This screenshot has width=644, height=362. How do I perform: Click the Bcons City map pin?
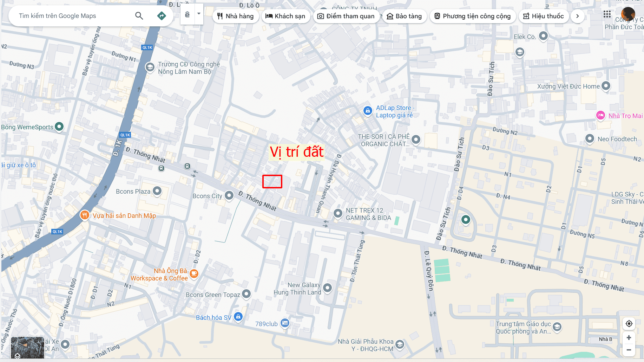coord(229,195)
